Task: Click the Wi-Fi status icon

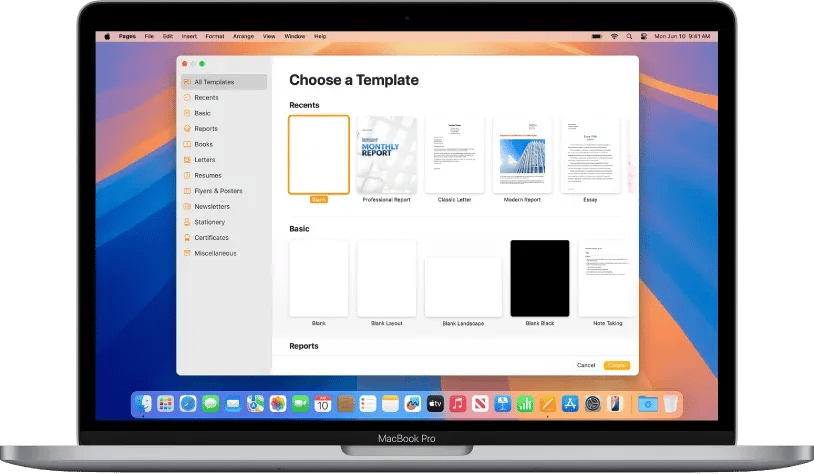Action: 614,36
